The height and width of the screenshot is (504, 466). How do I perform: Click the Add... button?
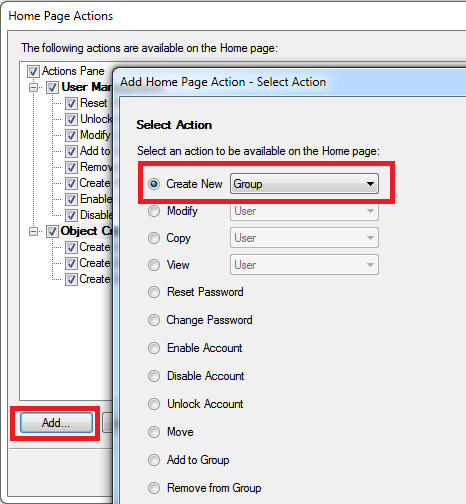56,423
